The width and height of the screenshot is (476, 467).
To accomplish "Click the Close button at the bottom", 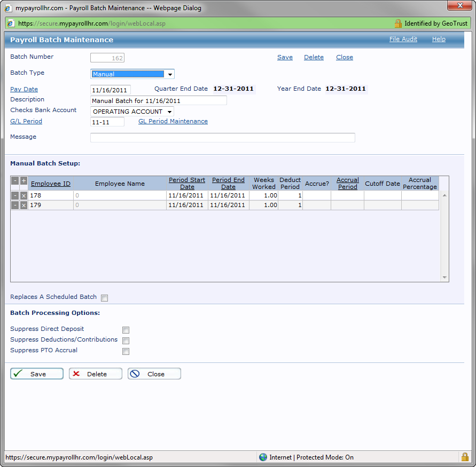I will click(x=154, y=374).
